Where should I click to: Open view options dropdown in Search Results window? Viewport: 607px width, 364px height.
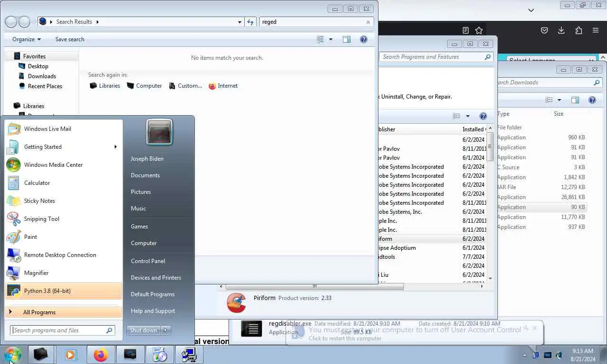click(331, 39)
